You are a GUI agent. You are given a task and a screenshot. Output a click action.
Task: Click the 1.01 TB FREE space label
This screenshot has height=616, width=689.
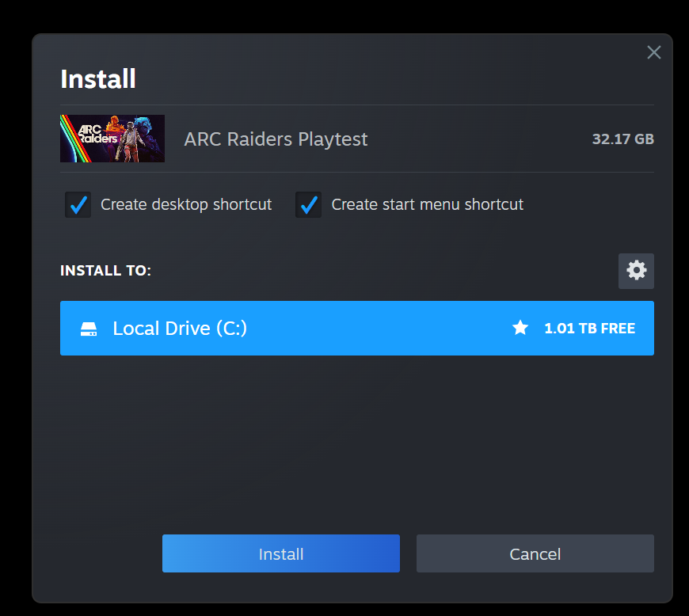pos(590,329)
